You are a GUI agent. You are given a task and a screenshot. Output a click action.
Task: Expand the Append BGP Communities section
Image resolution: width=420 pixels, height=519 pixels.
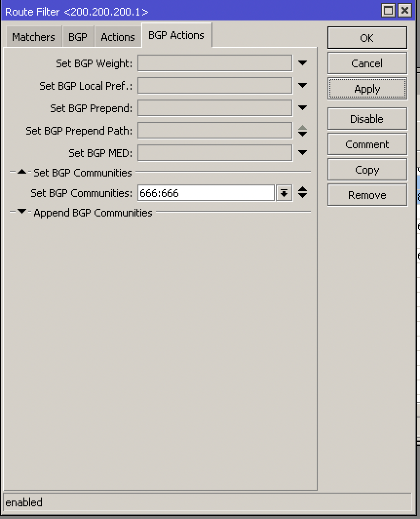pos(22,211)
